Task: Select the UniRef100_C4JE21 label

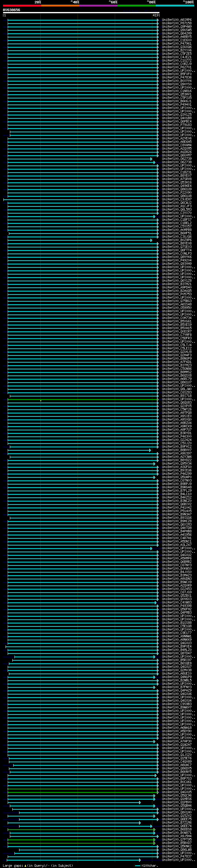Action: coord(177,57)
